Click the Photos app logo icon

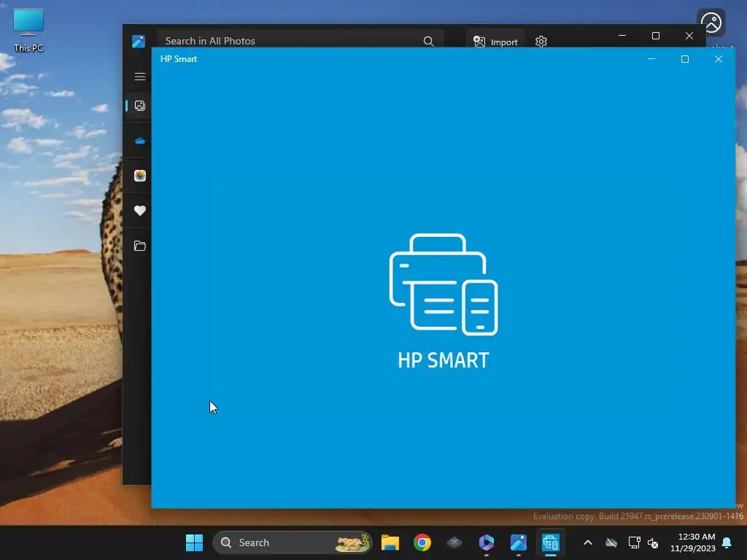[139, 42]
